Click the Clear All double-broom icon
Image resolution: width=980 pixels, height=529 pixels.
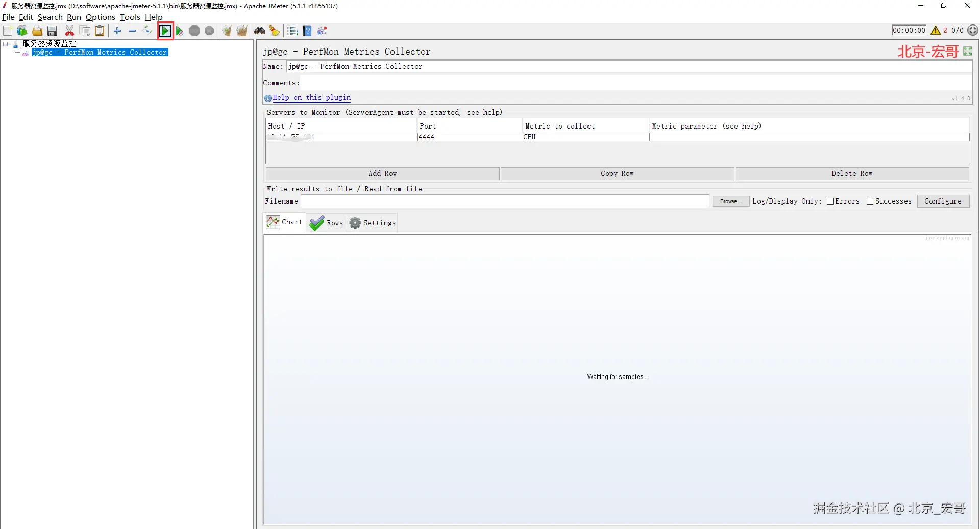pos(242,31)
